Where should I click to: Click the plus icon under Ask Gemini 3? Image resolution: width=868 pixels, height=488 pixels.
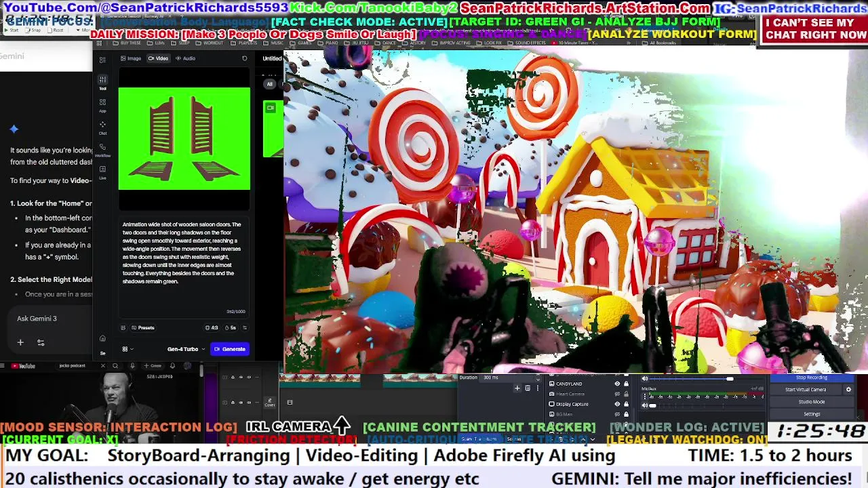pos(20,342)
